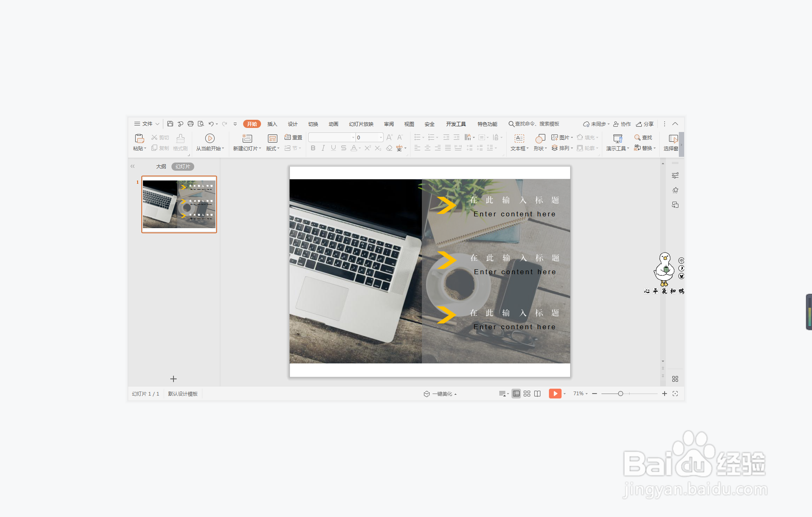Screen dimensions: 812x517
Task: Click the Text Box (文本框) icon
Action: (x=519, y=139)
